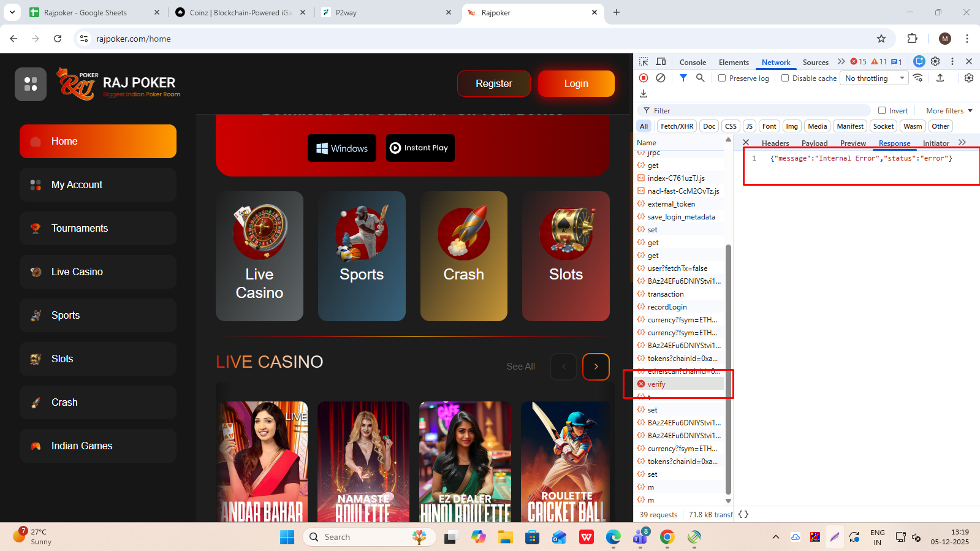Open the network conditions icon

coord(917,78)
